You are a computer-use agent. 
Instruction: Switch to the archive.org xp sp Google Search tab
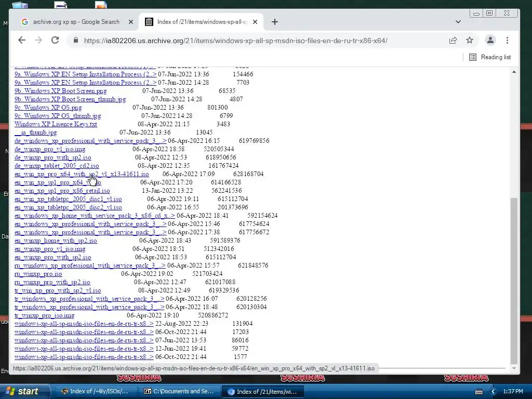tap(76, 22)
